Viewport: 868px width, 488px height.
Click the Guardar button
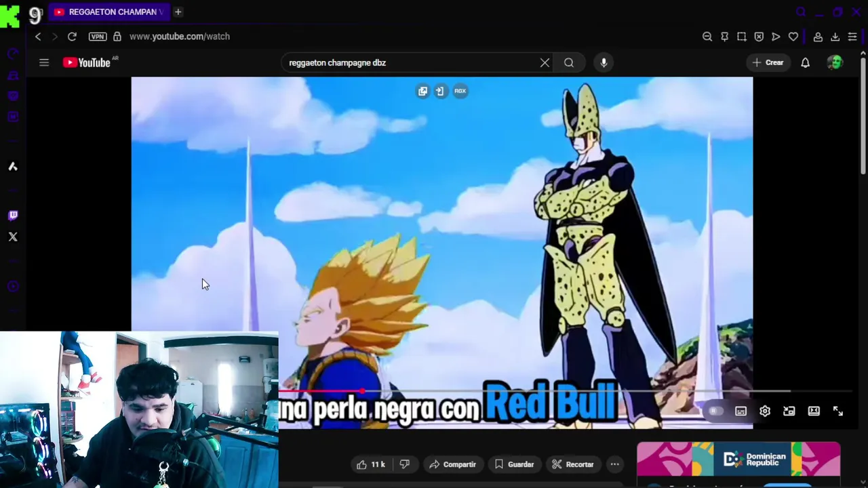pyautogui.click(x=514, y=464)
